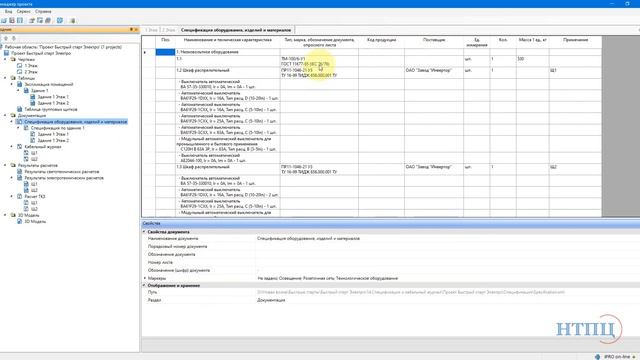Click the first icon in the main toolbar
Image resolution: width=640 pixels, height=360 pixels.
(4, 20)
